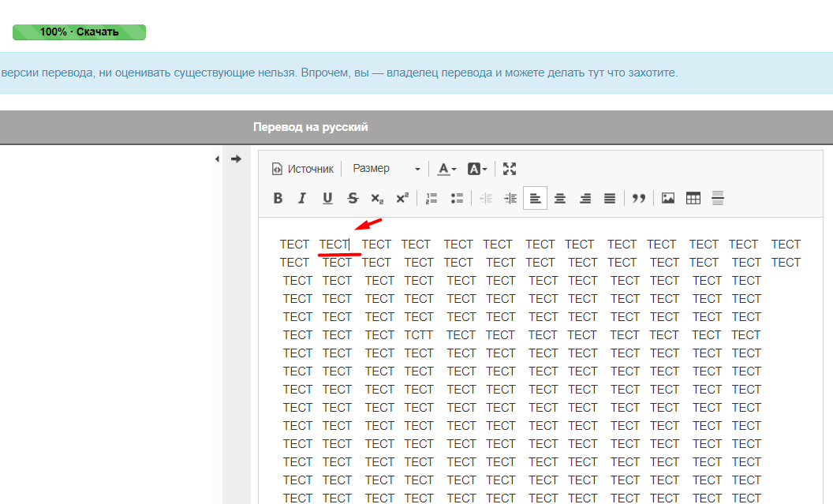Open the Размер font size dropdown

(387, 169)
